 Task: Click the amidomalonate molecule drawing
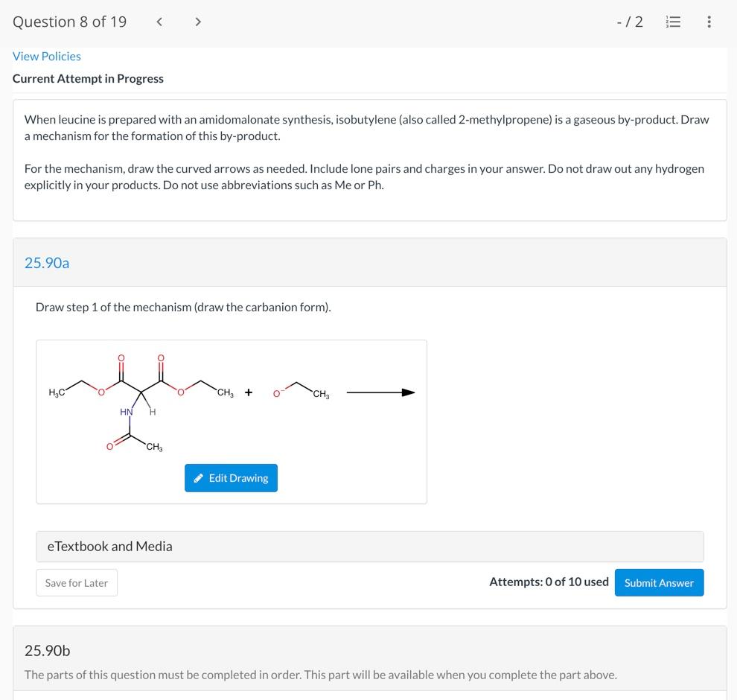point(141,403)
